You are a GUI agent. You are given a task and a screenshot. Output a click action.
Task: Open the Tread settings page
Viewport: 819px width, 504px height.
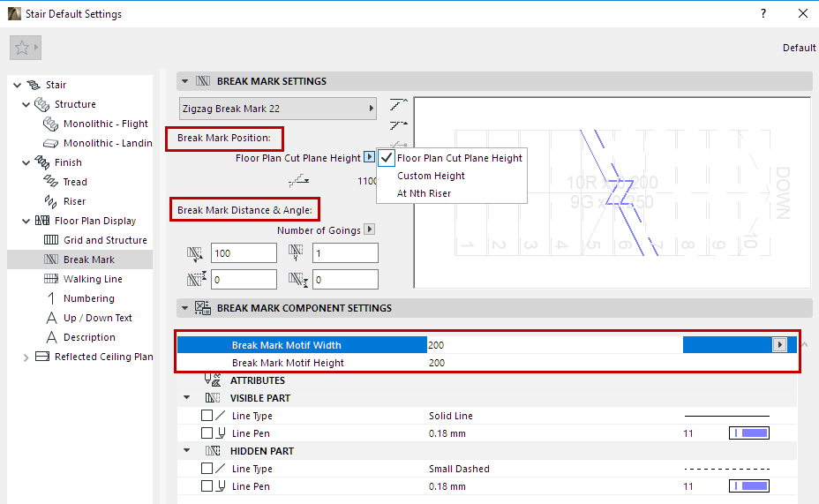[x=75, y=182]
